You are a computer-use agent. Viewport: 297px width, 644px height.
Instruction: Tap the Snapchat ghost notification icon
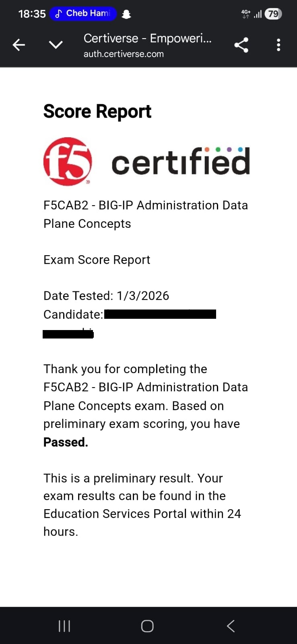tap(126, 14)
